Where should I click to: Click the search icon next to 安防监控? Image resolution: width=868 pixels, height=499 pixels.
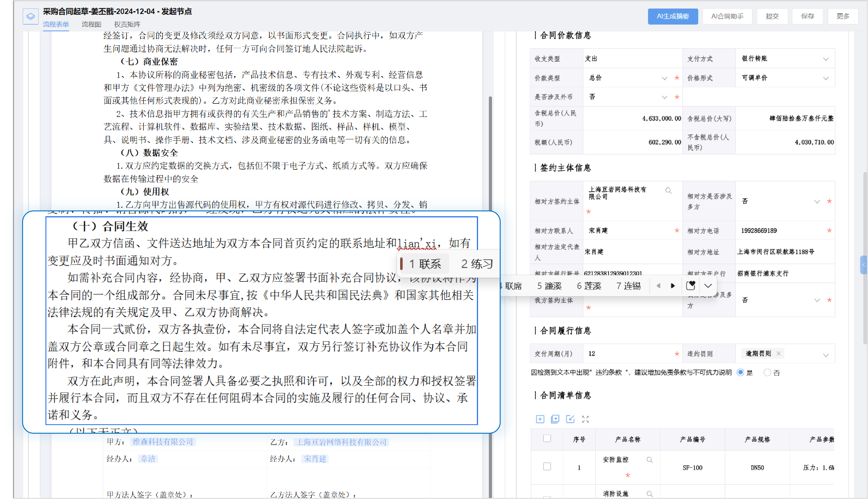coord(649,460)
